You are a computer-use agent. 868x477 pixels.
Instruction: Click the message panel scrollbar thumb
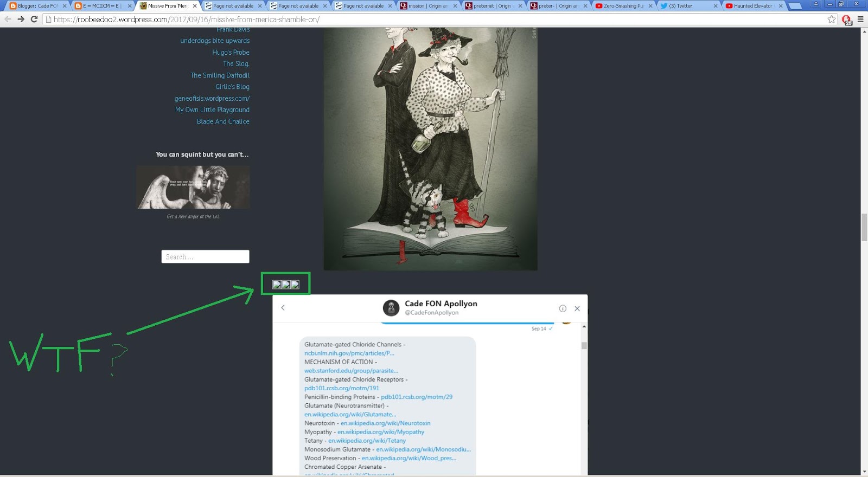pyautogui.click(x=584, y=345)
